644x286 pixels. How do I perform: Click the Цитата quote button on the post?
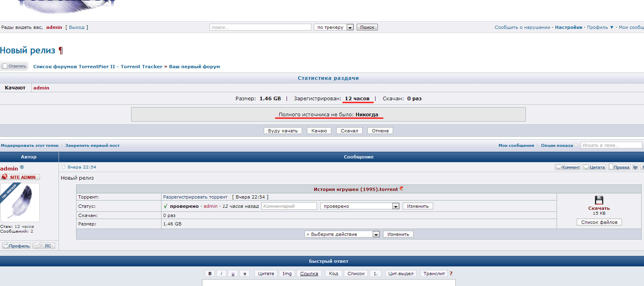click(x=594, y=167)
